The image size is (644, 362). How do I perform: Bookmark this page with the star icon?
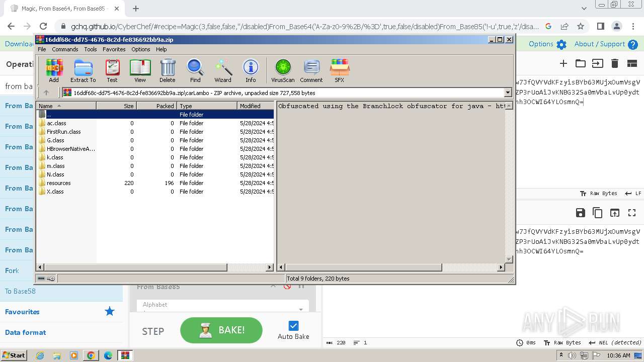click(x=581, y=26)
